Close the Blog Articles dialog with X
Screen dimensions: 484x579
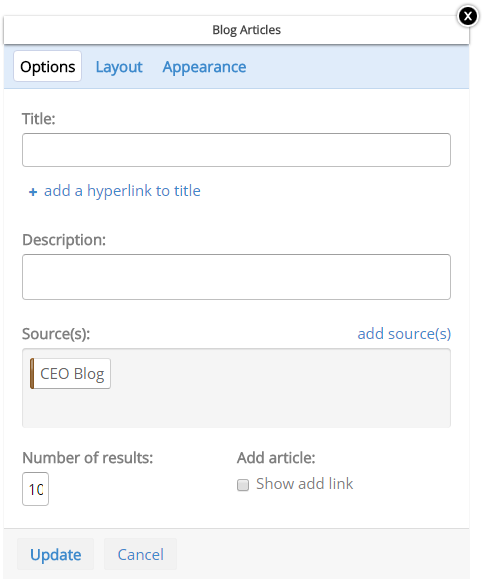[x=467, y=16]
